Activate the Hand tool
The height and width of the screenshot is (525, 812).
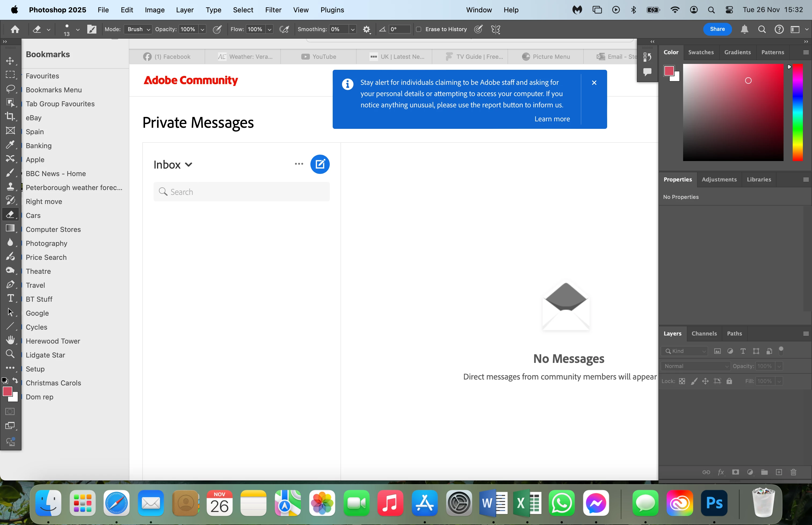pyautogui.click(x=10, y=340)
